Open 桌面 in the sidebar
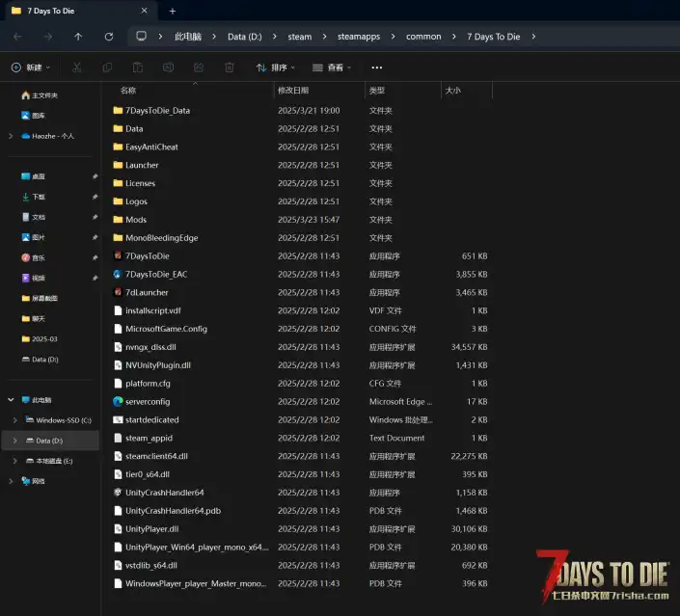Screen dimensions: 680x616 [x=34, y=176]
